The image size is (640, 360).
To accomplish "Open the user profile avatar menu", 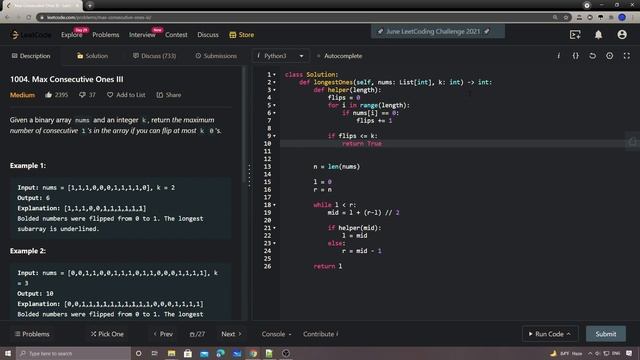I will tap(622, 35).
